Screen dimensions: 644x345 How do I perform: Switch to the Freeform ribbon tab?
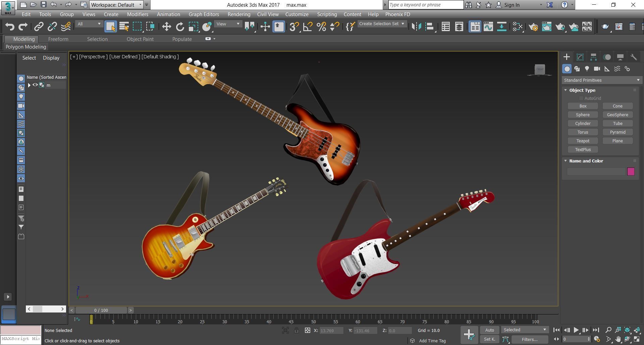[x=58, y=39]
